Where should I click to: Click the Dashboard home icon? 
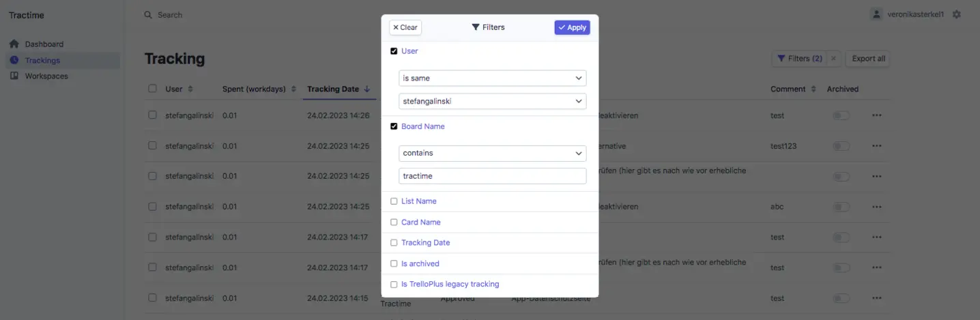coord(14,44)
